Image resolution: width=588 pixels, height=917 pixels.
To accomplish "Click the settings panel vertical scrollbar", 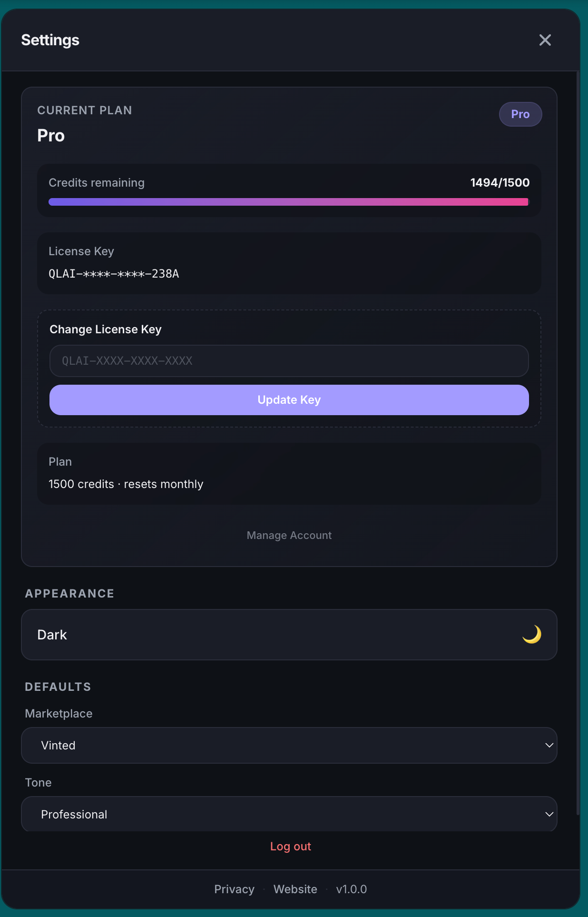I will point(578,429).
